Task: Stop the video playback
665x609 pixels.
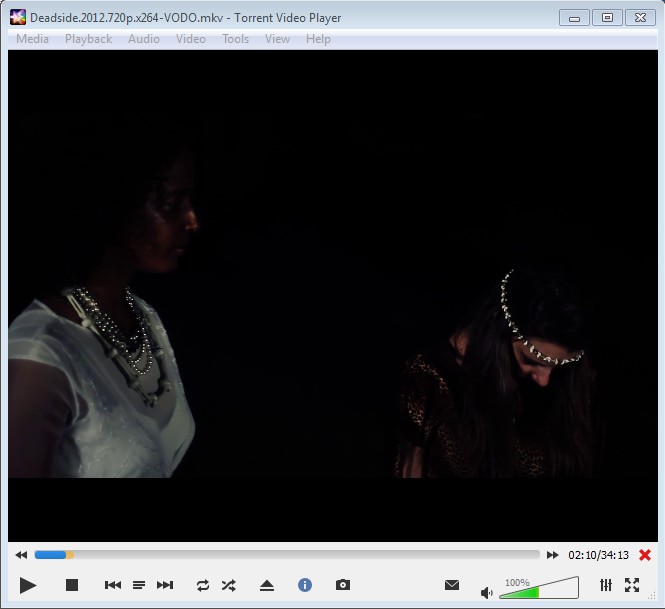Action: (x=72, y=585)
